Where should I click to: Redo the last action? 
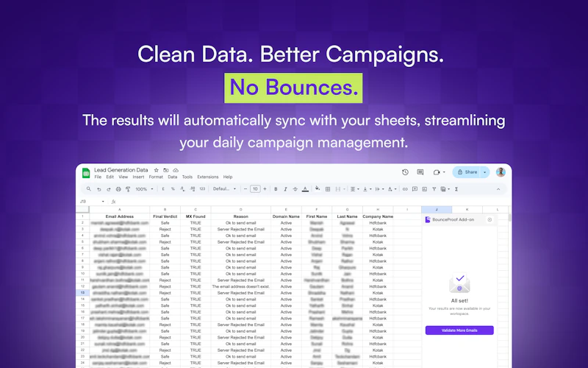[x=108, y=189]
